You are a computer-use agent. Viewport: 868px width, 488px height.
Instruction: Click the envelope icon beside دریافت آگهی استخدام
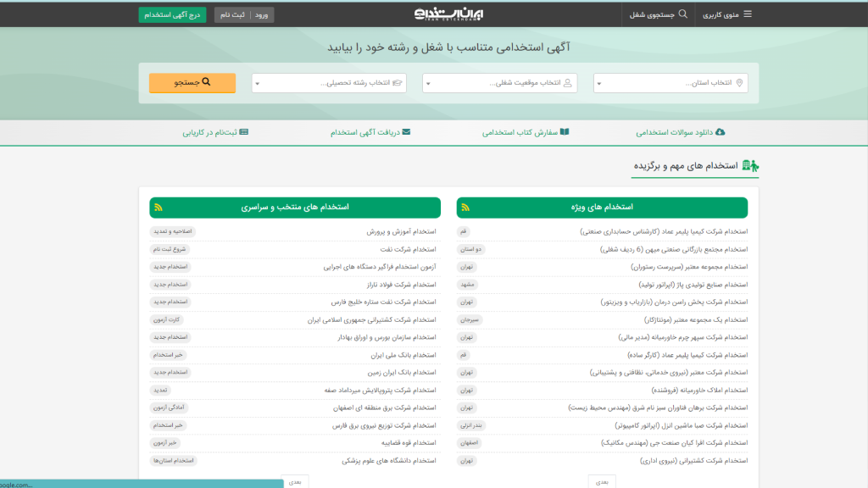(x=406, y=131)
